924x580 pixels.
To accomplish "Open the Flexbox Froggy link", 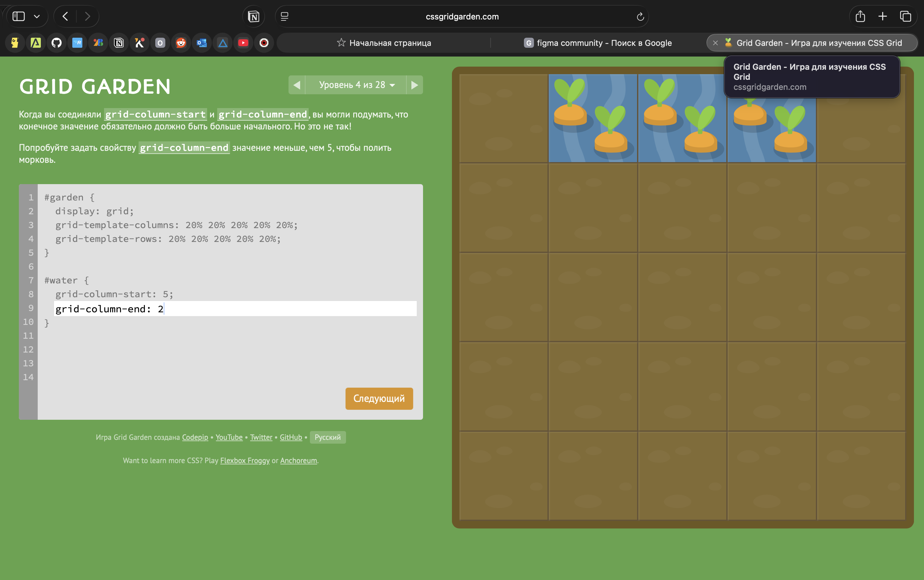I will coord(245,460).
